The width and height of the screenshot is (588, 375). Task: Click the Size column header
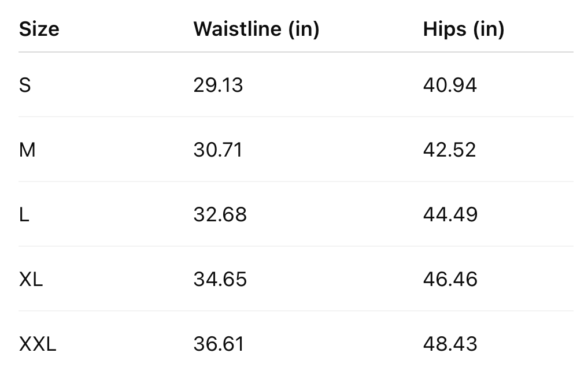point(39,29)
